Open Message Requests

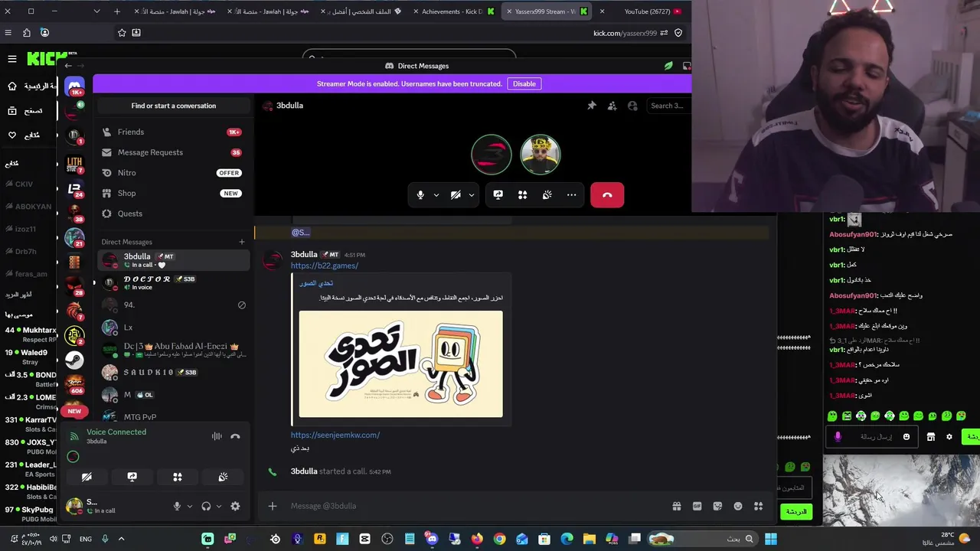[x=173, y=152]
